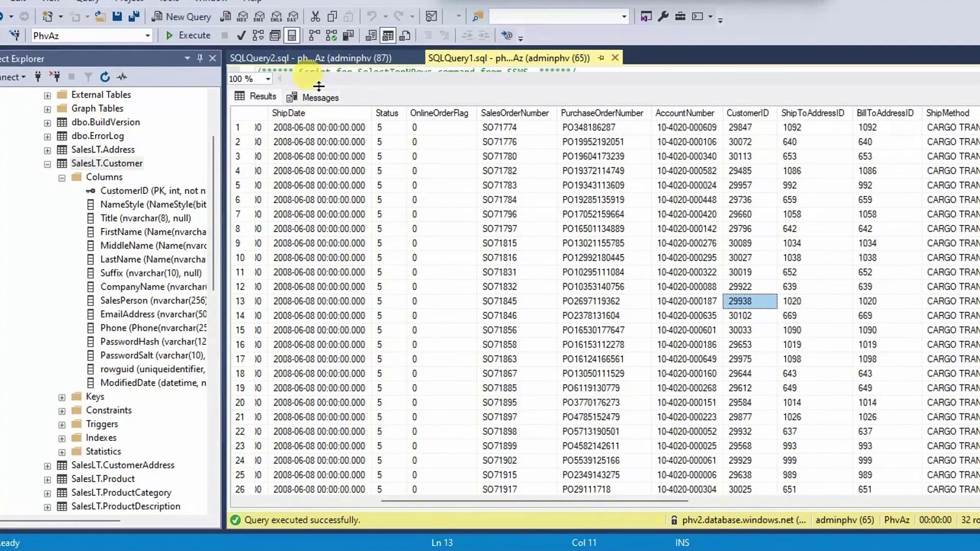The height and width of the screenshot is (551, 980).
Task: Toggle Results to Grid output mode
Action: 388,35
